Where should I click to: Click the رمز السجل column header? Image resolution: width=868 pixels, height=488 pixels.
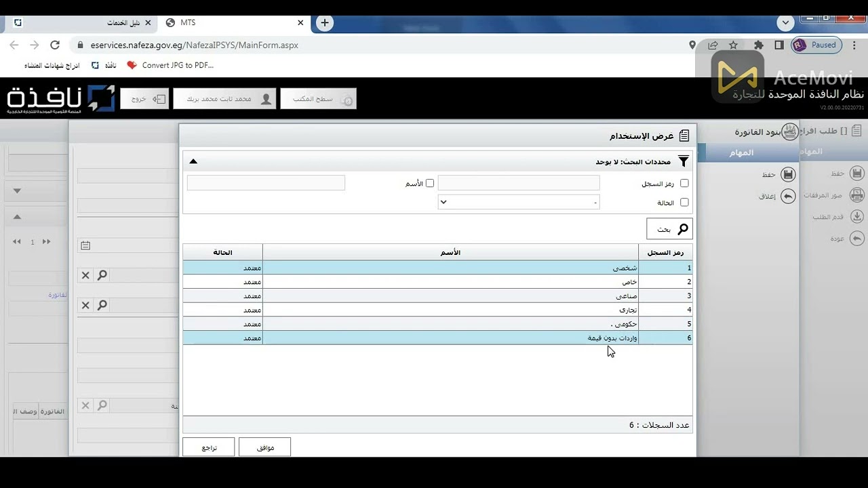(x=665, y=252)
